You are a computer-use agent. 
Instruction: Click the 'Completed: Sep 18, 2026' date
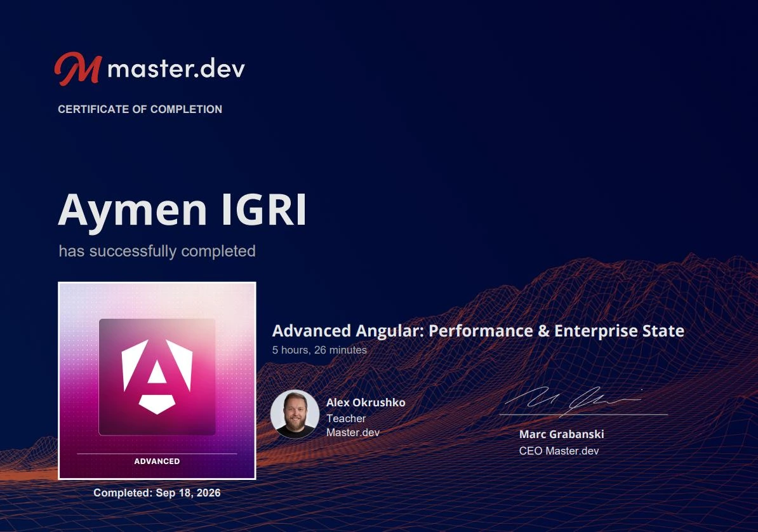(157, 493)
